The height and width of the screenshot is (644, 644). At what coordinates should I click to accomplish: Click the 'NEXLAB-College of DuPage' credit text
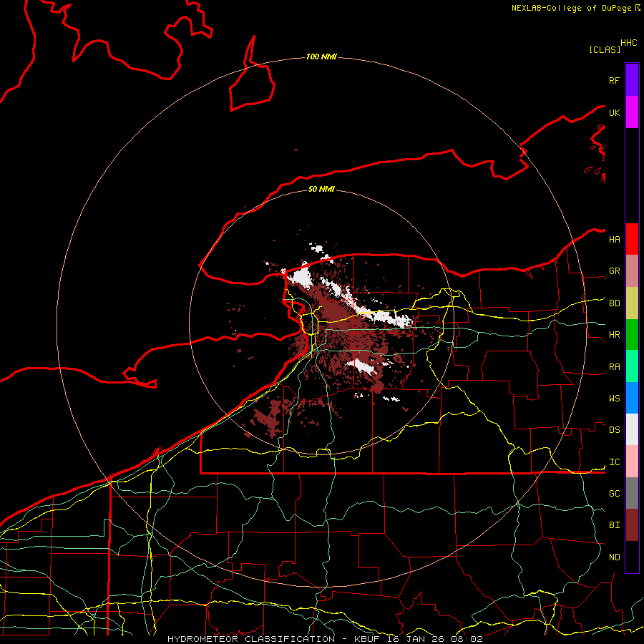point(571,8)
